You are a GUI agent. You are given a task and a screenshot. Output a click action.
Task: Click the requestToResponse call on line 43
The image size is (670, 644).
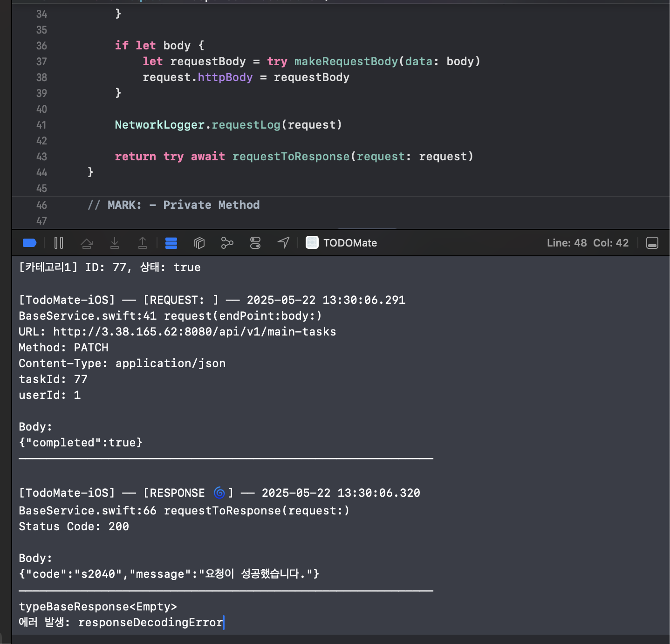[291, 157]
